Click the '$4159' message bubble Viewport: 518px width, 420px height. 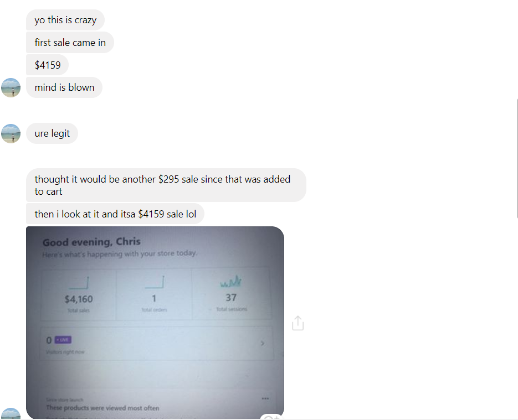(47, 65)
